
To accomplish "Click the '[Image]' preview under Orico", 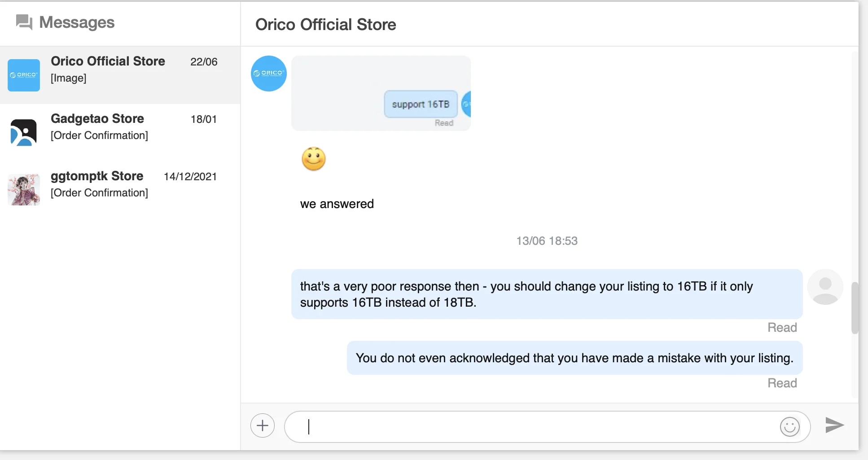I will point(69,78).
